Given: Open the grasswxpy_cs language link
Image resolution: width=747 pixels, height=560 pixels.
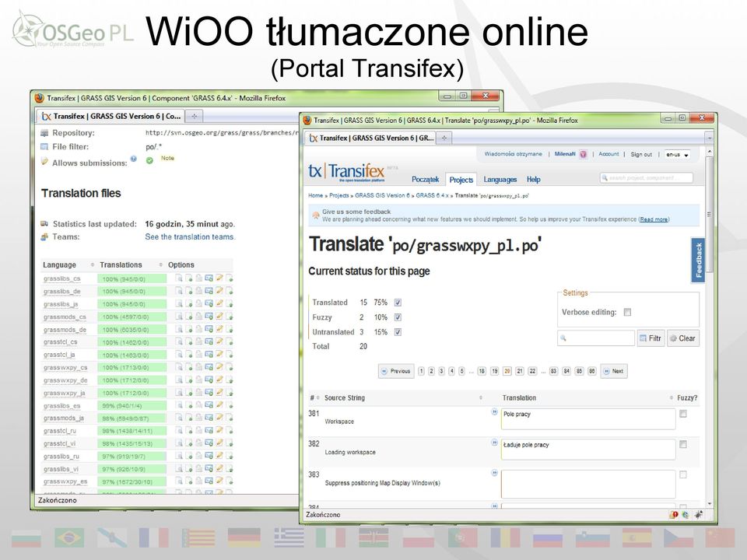Looking at the screenshot, I should pos(65,368).
